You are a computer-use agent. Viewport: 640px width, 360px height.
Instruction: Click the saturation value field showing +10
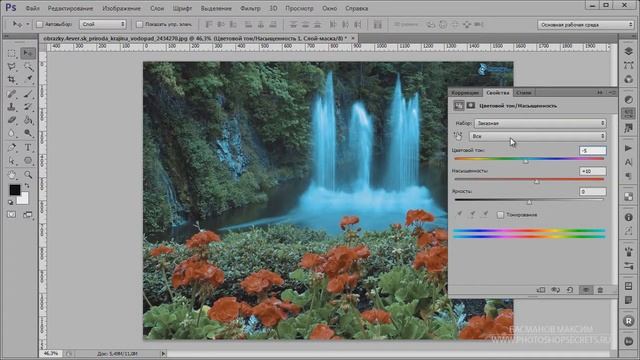coord(593,171)
